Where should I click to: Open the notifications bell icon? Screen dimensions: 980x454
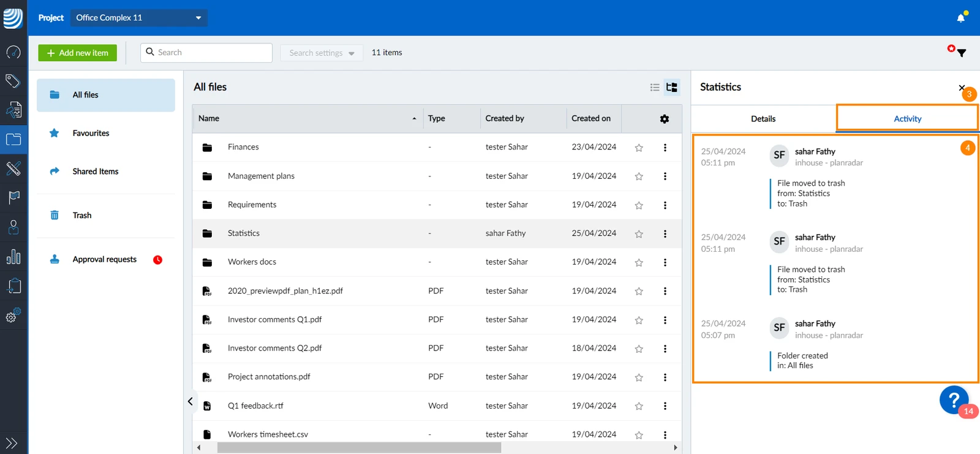pos(960,18)
